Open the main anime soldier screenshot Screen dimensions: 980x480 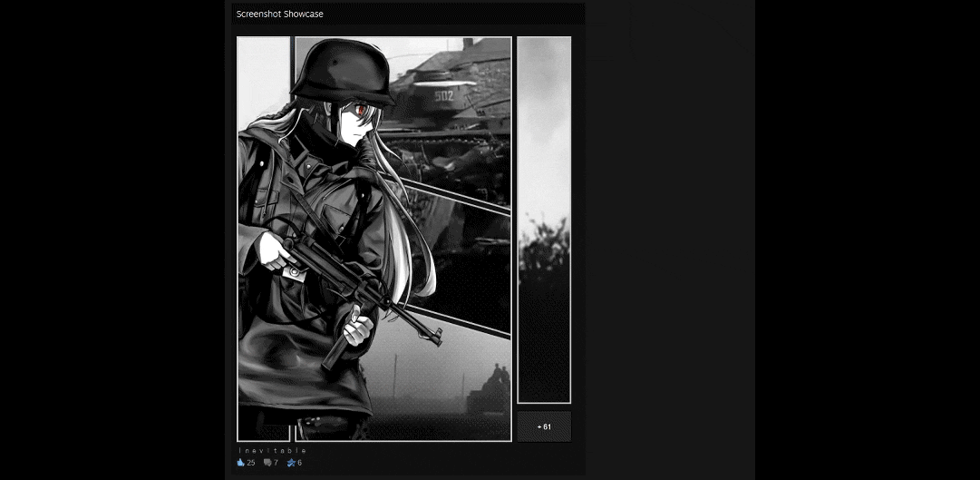tap(374, 239)
